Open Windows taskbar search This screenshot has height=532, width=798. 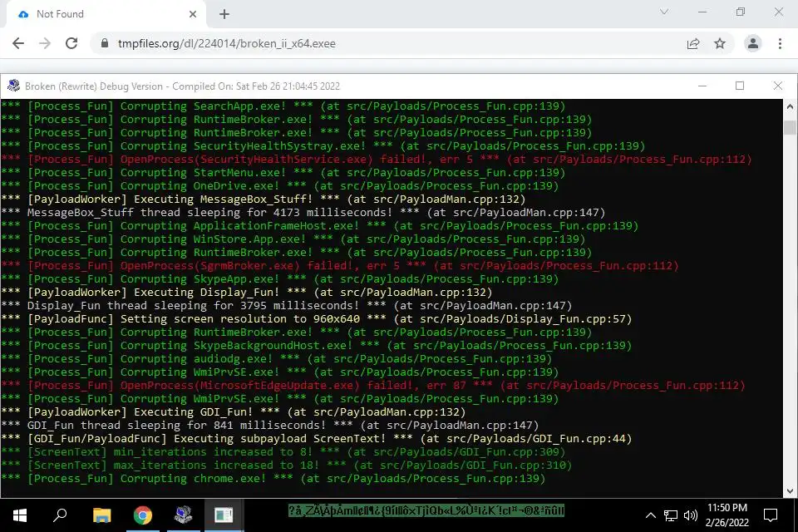(60, 515)
